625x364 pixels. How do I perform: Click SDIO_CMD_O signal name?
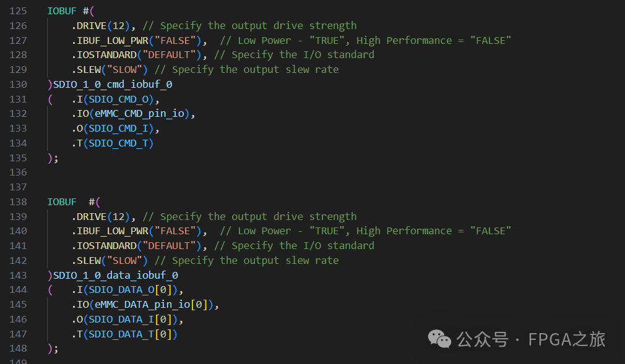point(121,99)
